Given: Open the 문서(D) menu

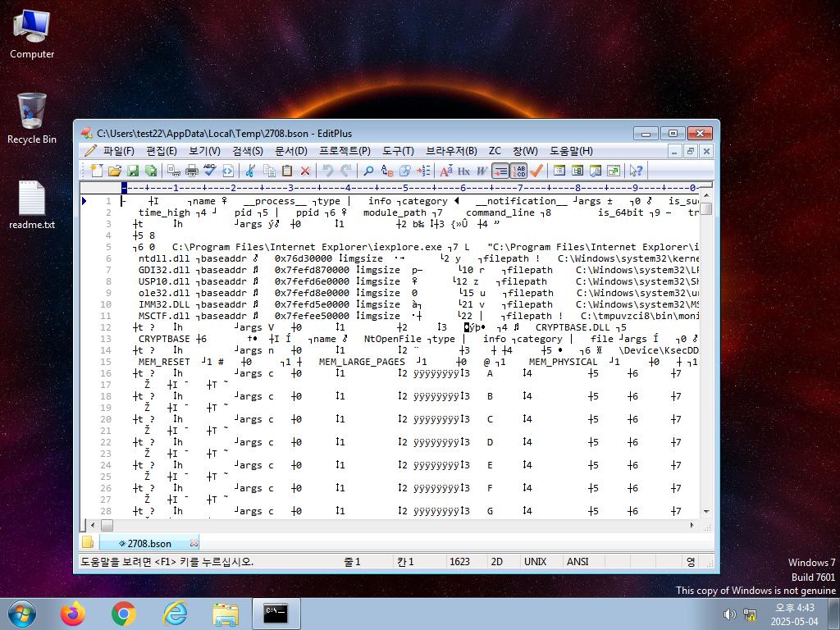Looking at the screenshot, I should [291, 151].
